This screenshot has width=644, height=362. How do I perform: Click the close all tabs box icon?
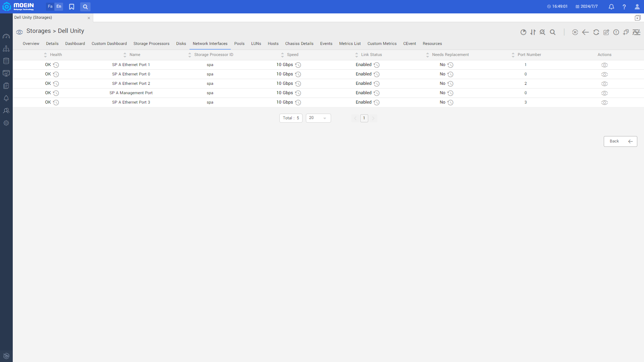(637, 18)
